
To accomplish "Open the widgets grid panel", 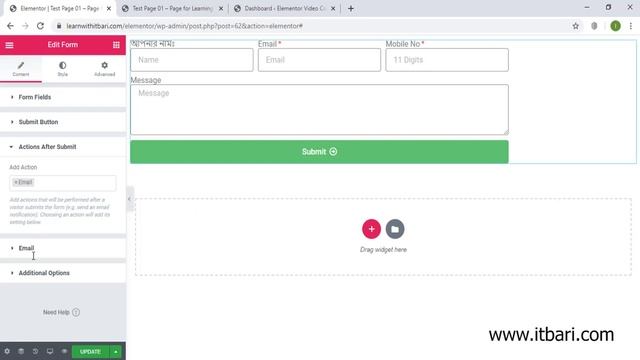I will [x=116, y=45].
